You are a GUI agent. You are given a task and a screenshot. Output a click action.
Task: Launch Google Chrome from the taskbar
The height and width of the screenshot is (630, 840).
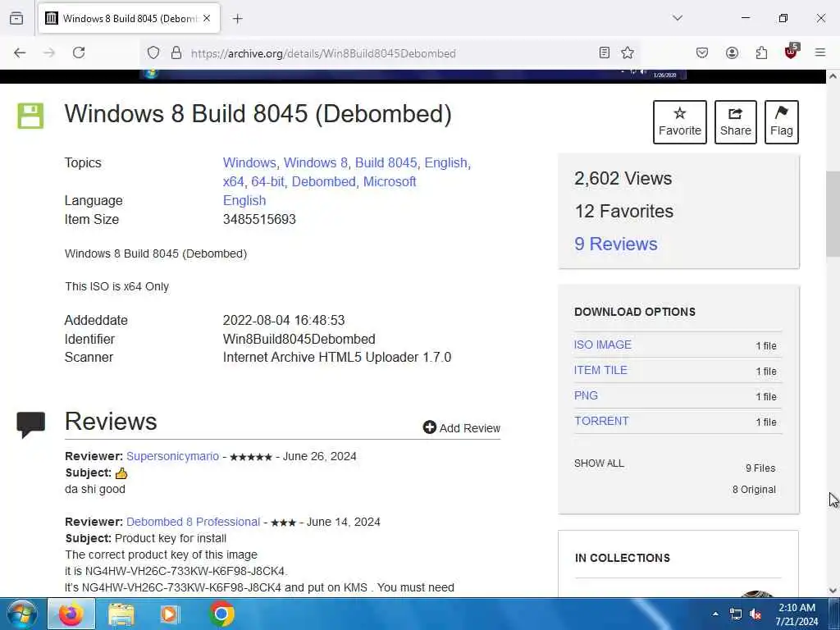221,614
